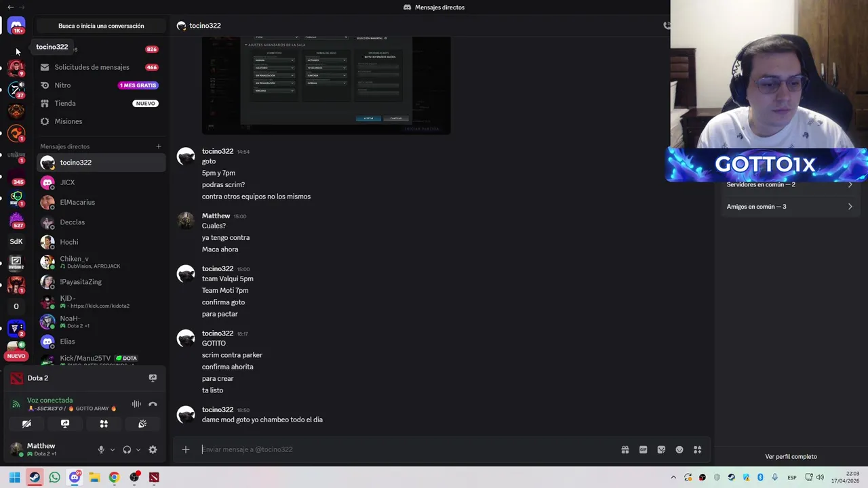Open OBS Studio from taskbar
The height and width of the screenshot is (488, 868).
134,477
